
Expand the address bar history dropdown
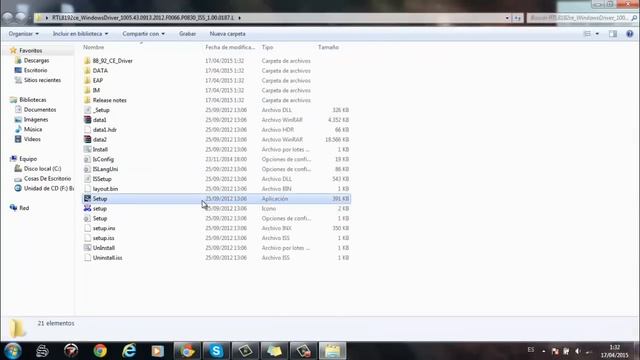[x=507, y=18]
